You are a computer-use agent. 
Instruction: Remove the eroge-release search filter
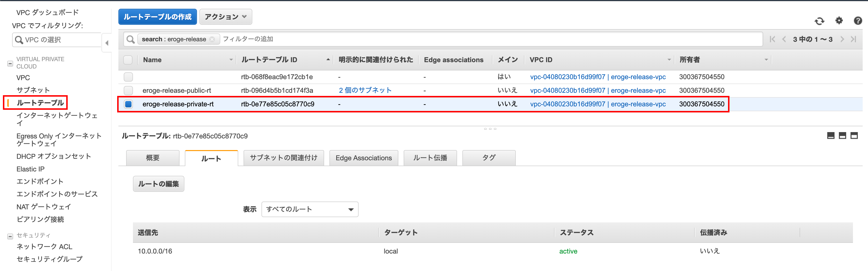click(x=212, y=39)
